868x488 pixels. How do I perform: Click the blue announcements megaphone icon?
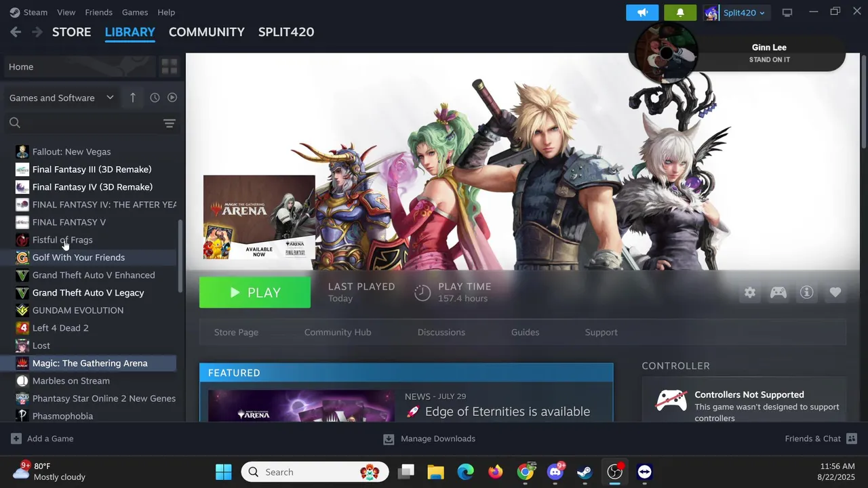pos(643,12)
